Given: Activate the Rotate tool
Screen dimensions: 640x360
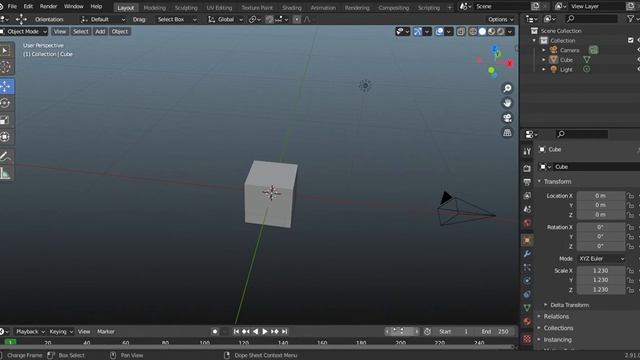Looking at the screenshot, I should [5, 103].
